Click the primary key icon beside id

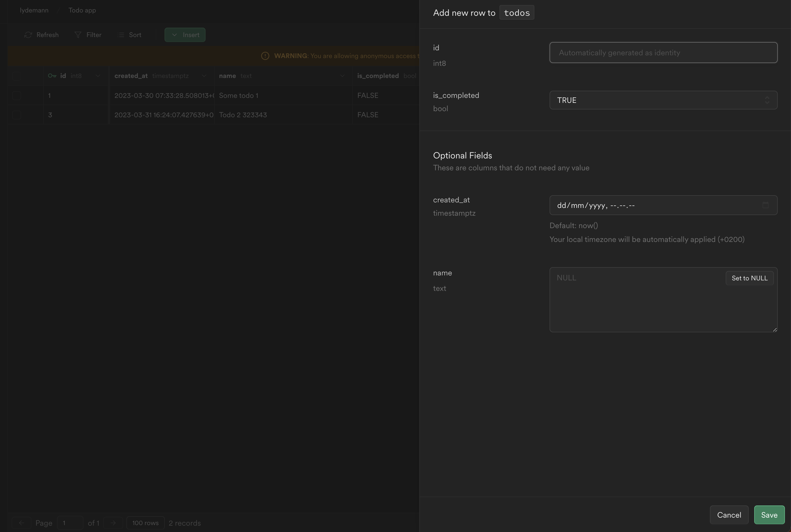click(x=52, y=76)
